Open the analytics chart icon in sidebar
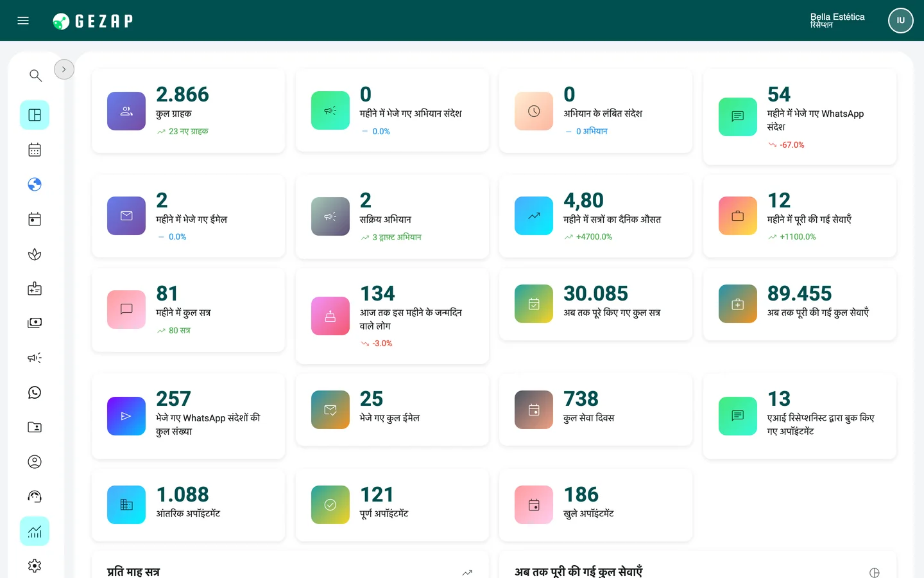Screen dimensions: 924x578 coord(35,531)
